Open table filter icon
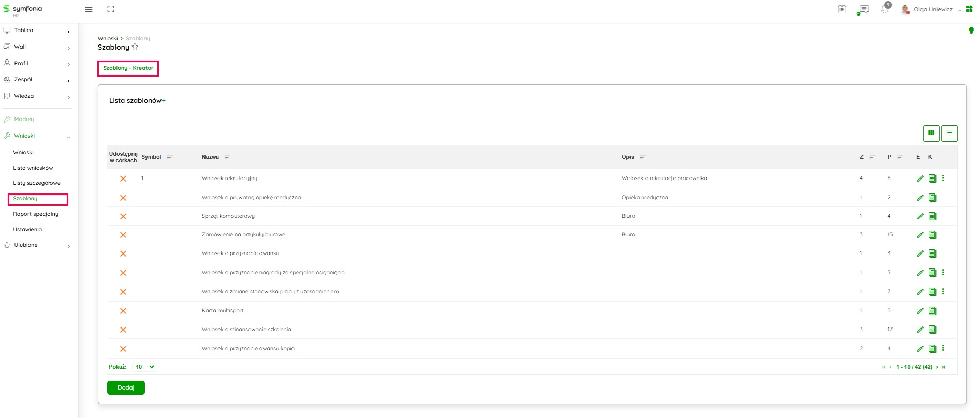Viewport: 980px width, 418px height. 949,133
